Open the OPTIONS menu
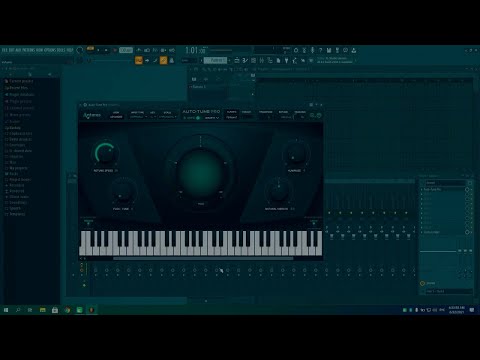 pyautogui.click(x=50, y=50)
